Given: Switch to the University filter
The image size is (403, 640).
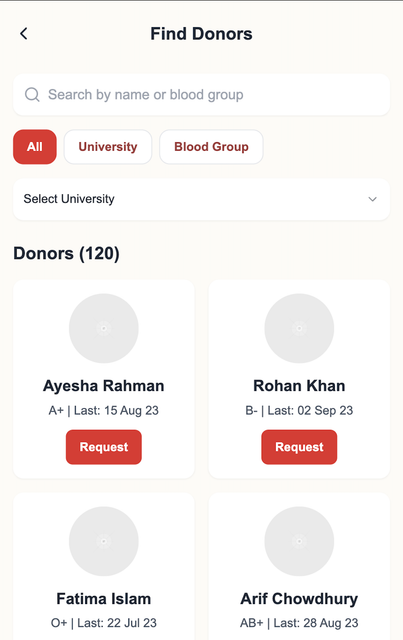Looking at the screenshot, I should [x=108, y=147].
